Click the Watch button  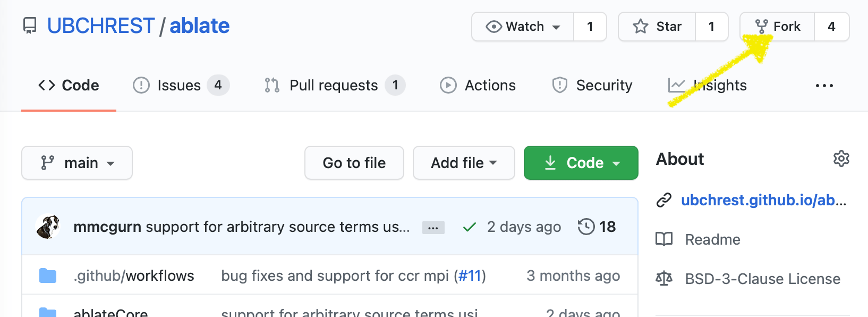point(523,27)
